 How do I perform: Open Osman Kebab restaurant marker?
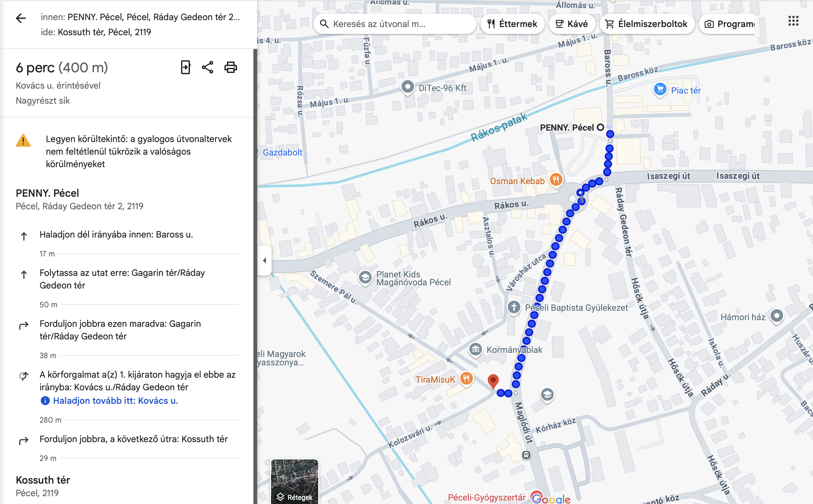pyautogui.click(x=556, y=180)
